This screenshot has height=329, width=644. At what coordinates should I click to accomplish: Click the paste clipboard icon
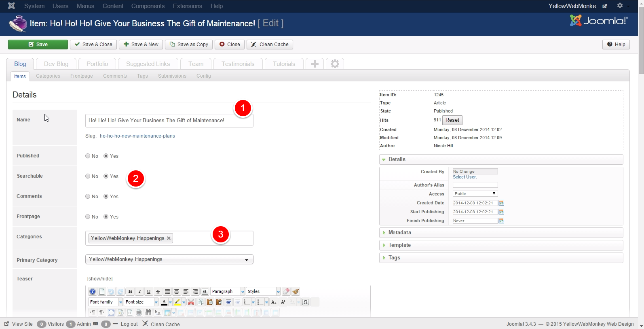(210, 302)
